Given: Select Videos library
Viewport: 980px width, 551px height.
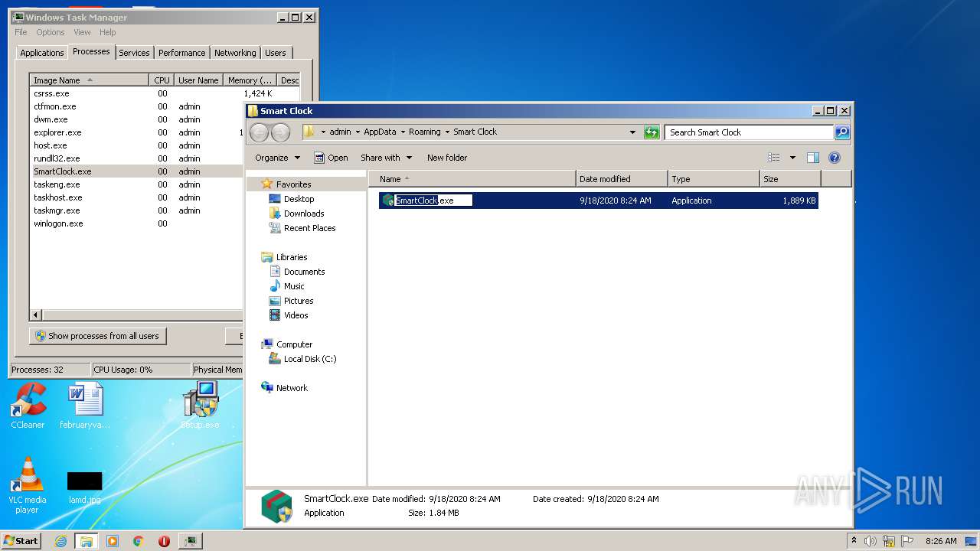Looking at the screenshot, I should coord(296,315).
